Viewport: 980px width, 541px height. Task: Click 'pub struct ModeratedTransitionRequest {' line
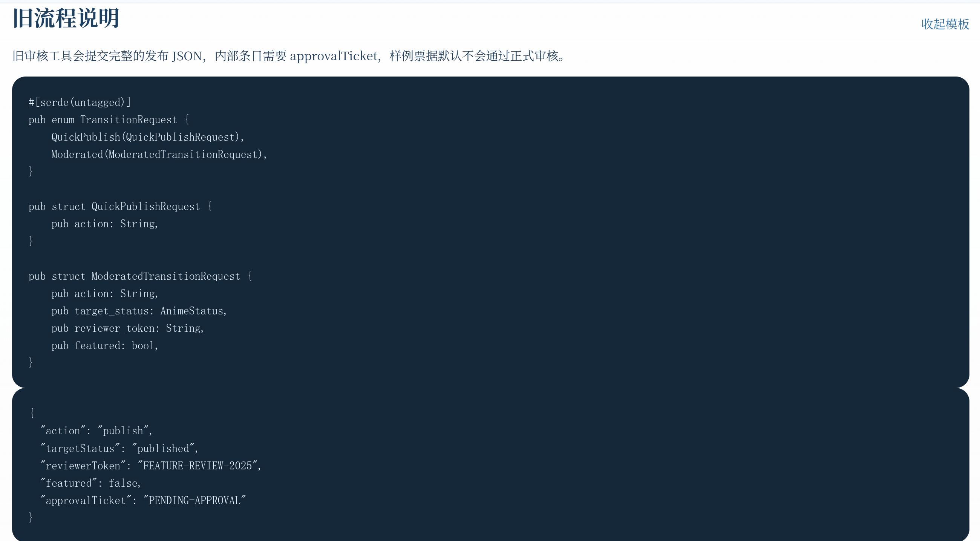coord(140,276)
